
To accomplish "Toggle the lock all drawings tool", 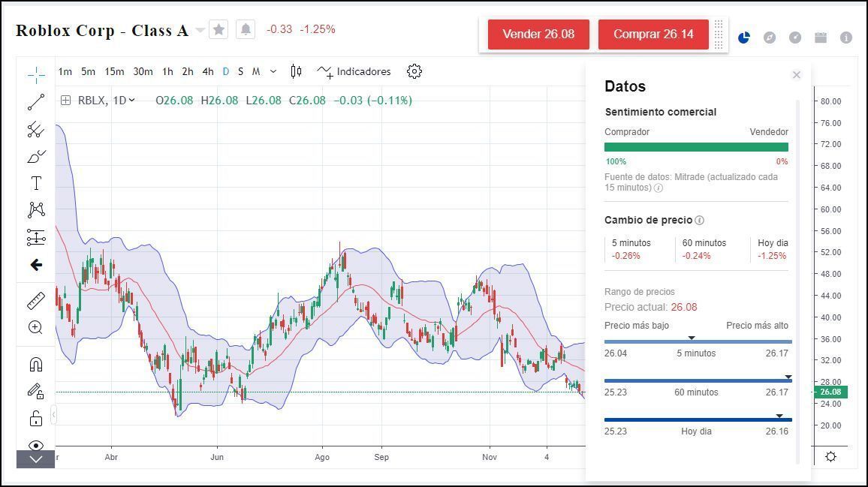I will click(36, 418).
